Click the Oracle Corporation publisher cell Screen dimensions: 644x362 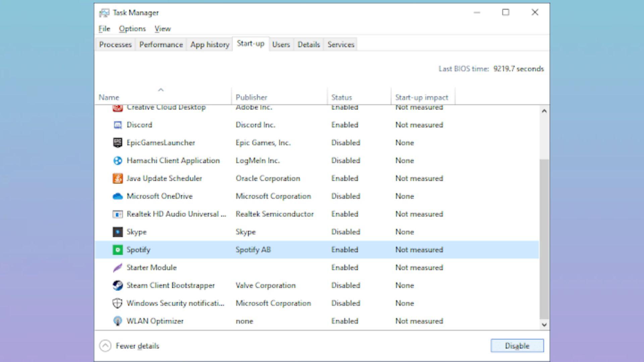click(x=268, y=178)
